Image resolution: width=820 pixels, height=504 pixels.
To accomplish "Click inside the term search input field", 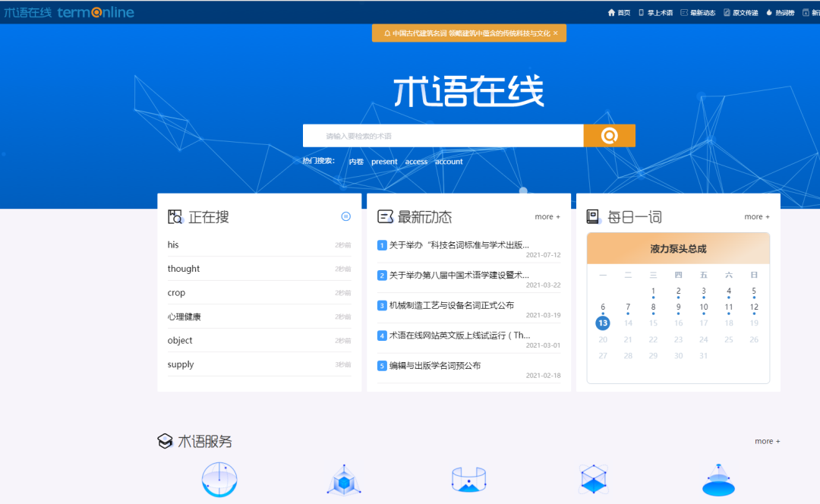I will (440, 135).
